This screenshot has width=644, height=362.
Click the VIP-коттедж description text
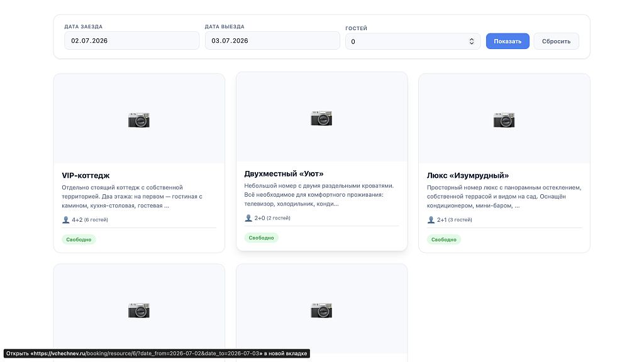point(132,197)
